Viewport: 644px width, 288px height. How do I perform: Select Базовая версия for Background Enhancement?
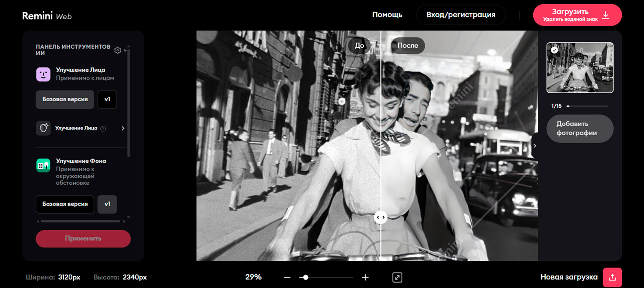(65, 204)
